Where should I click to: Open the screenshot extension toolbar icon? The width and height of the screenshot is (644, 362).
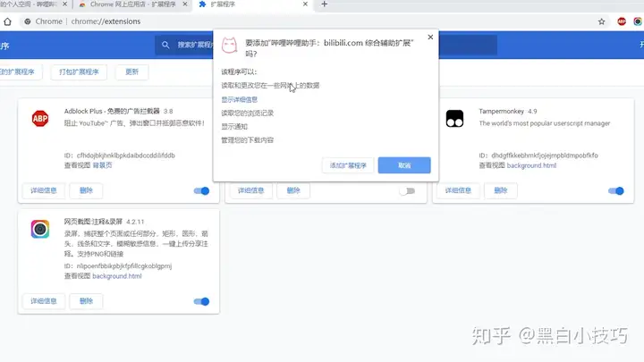click(638, 21)
